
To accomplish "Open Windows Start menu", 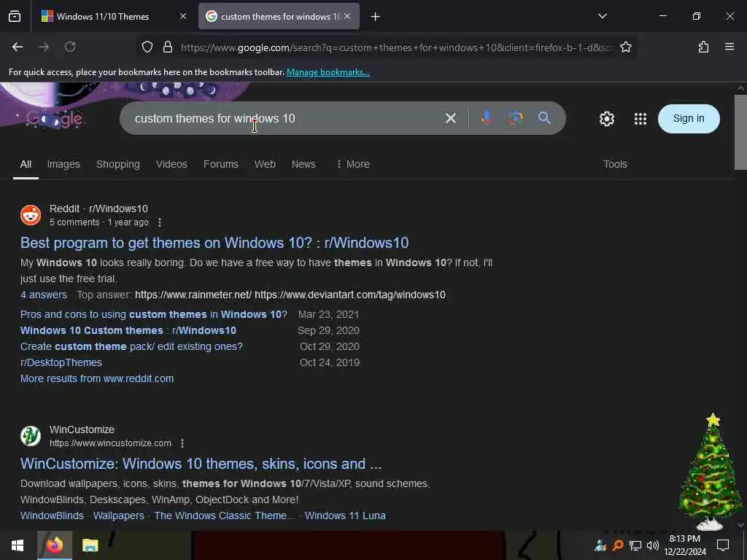I will [18, 545].
